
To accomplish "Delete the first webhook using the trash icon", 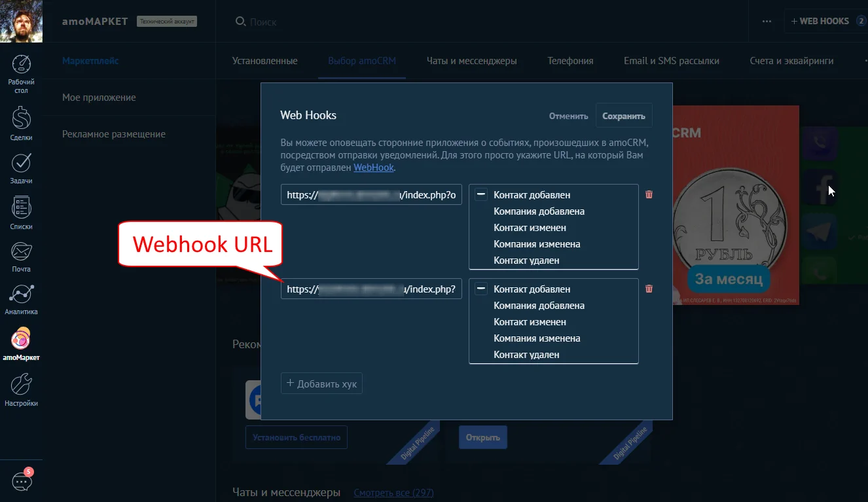I will tap(649, 194).
